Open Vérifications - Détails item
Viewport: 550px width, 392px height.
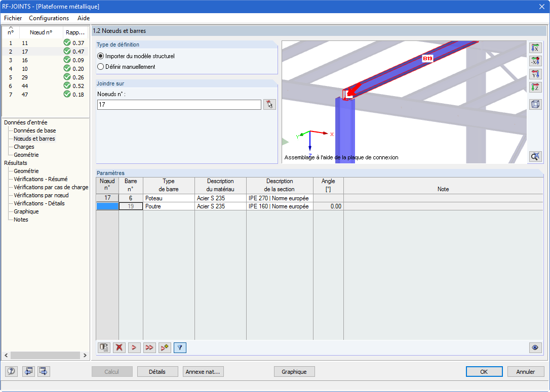click(39, 203)
